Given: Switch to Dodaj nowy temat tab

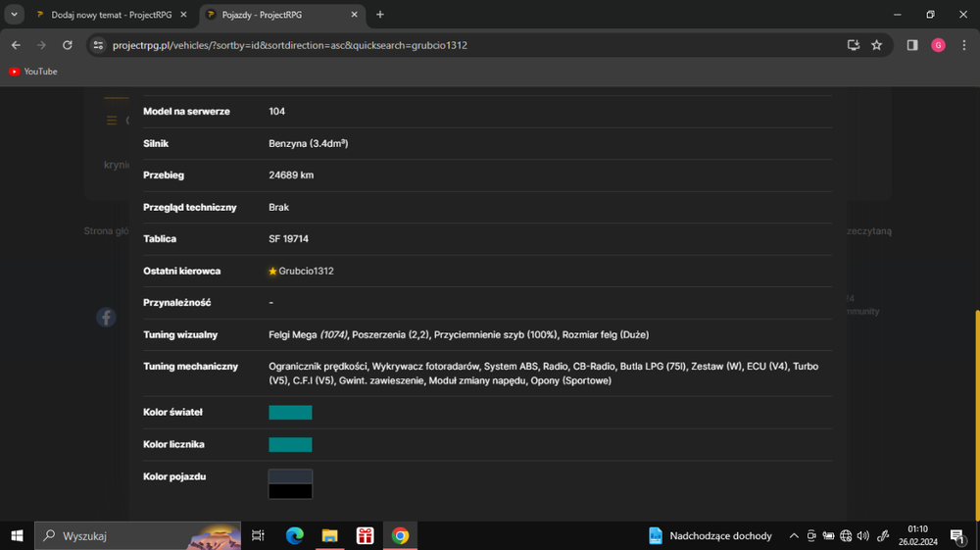Looking at the screenshot, I should tap(112, 15).
